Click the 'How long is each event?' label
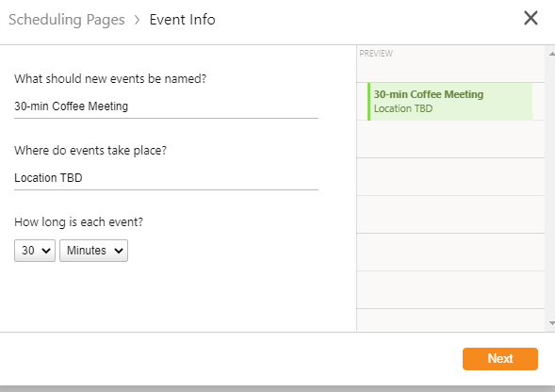555x392 pixels. pyautogui.click(x=78, y=222)
